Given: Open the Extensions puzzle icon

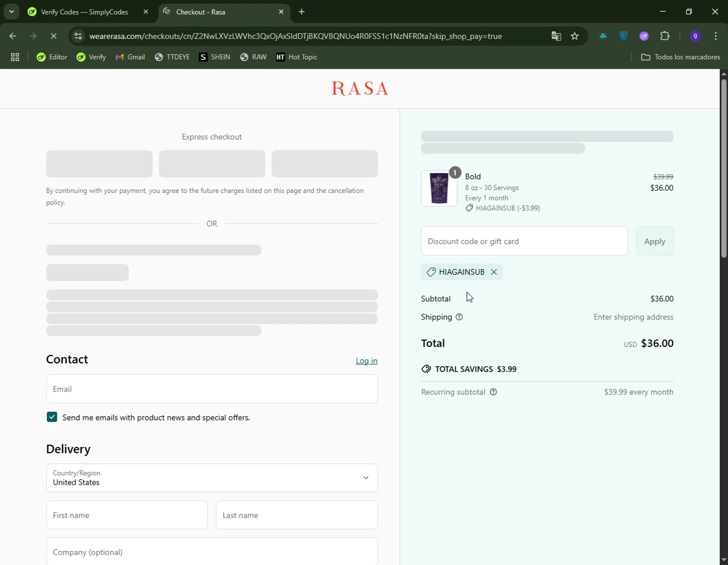Looking at the screenshot, I should click(x=665, y=36).
